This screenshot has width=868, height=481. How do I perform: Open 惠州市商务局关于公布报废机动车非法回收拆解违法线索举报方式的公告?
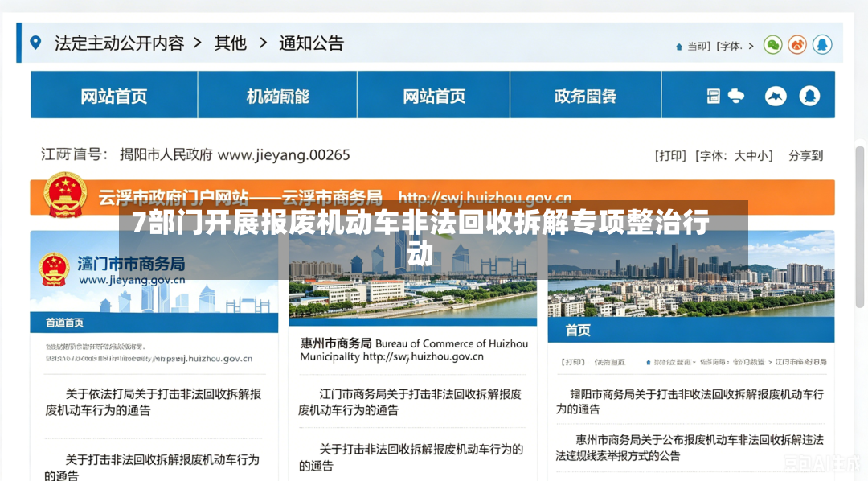click(x=690, y=448)
